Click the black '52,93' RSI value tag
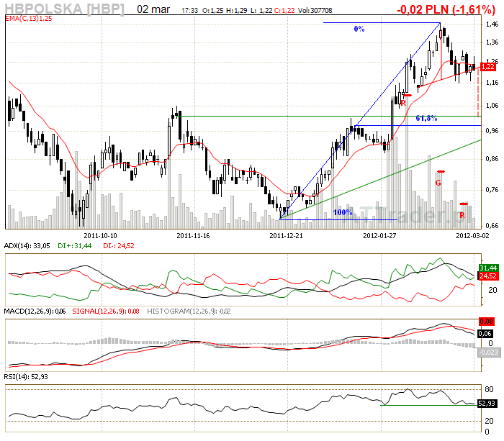 pyautogui.click(x=487, y=403)
